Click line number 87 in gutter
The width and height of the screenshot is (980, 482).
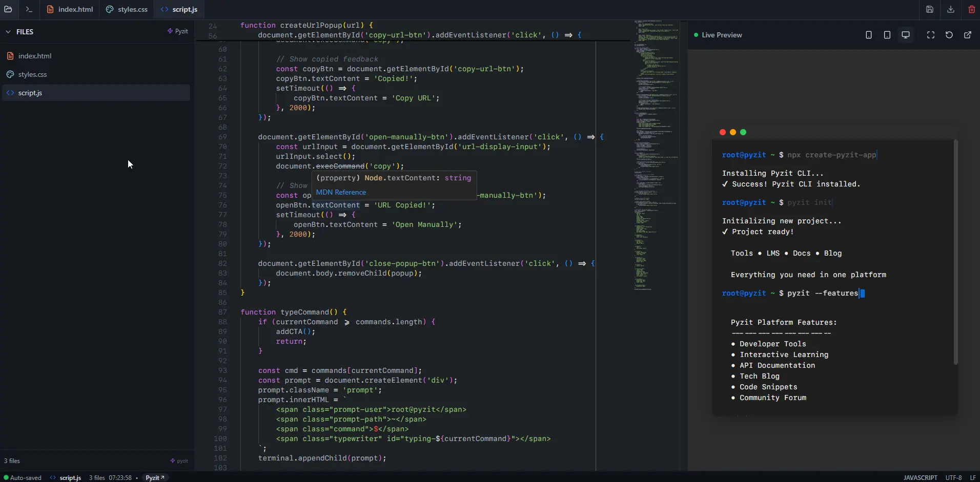click(222, 312)
